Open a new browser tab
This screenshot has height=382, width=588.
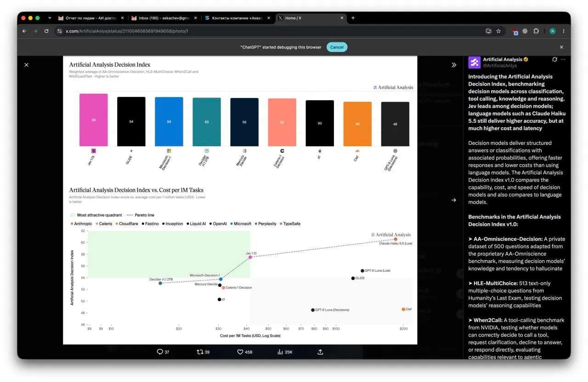(353, 18)
